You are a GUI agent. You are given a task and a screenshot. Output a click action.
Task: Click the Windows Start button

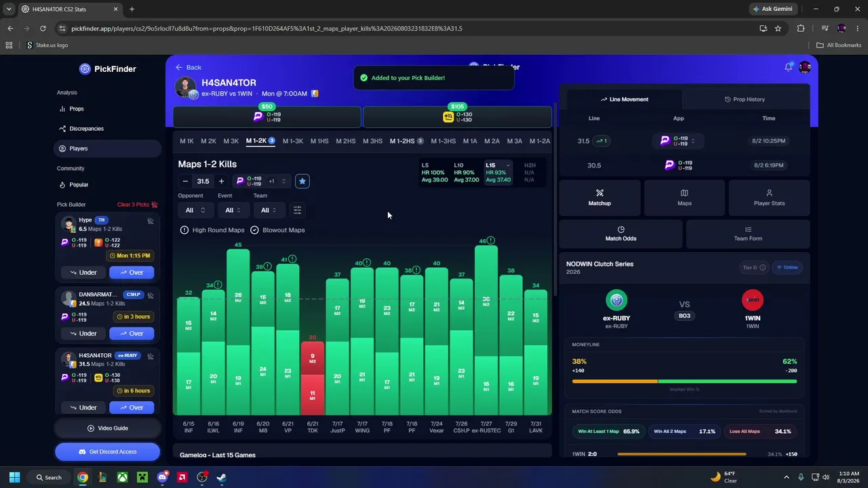(x=14, y=477)
